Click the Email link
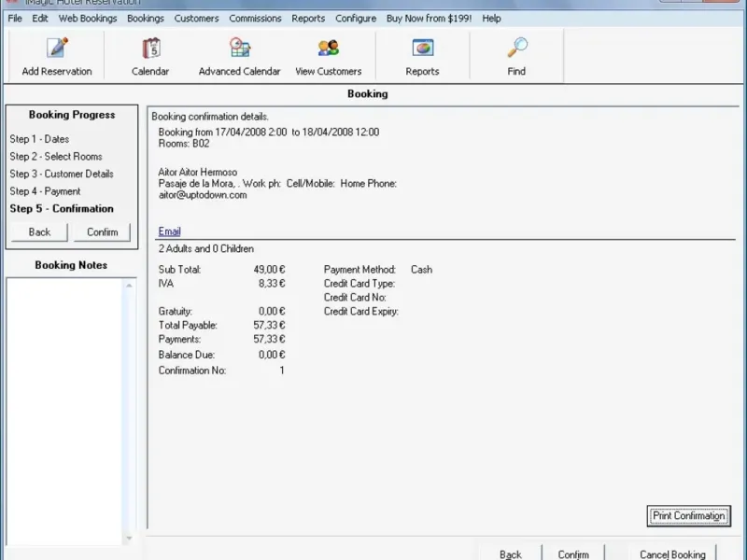Screen dimensions: 747x560 coord(170,231)
